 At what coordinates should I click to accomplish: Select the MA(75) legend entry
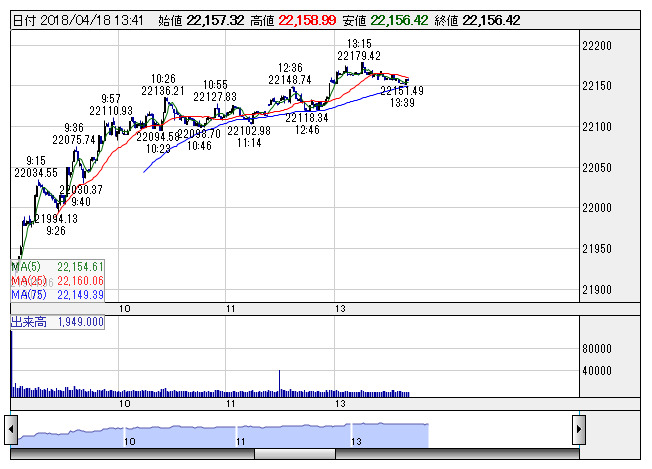pos(57,295)
